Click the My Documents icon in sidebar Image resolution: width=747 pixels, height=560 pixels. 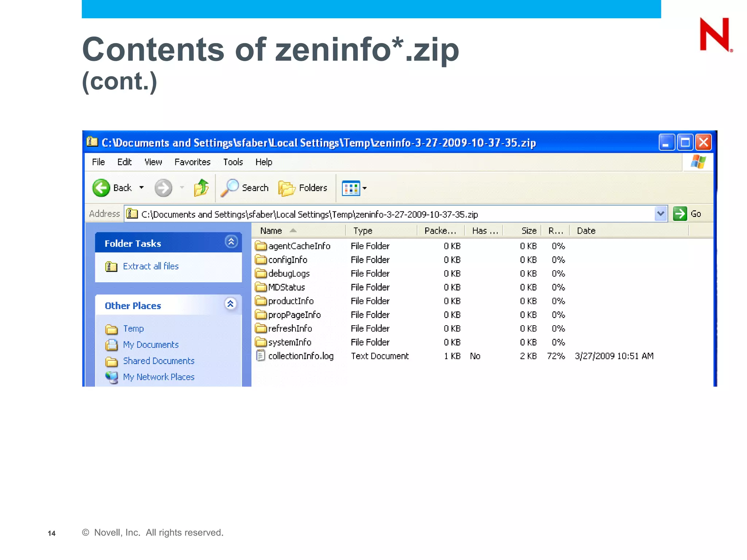[x=112, y=345]
